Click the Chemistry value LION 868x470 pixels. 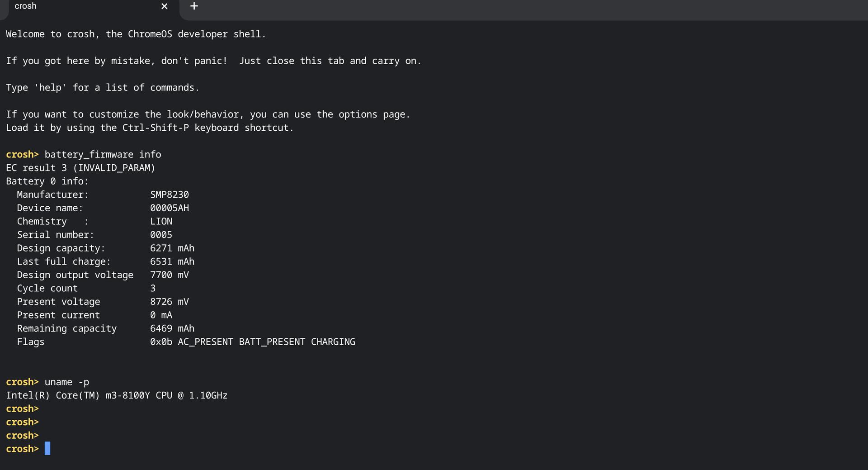pos(161,222)
